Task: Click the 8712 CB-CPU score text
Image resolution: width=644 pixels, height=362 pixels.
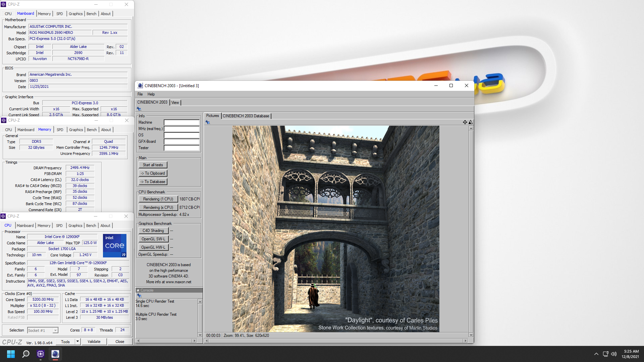Action: tap(189, 207)
